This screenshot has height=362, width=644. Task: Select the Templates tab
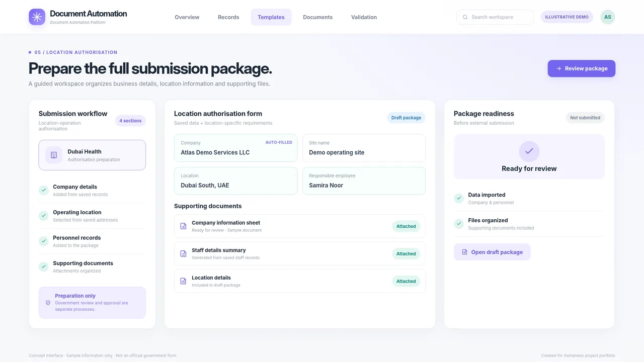pos(271,17)
